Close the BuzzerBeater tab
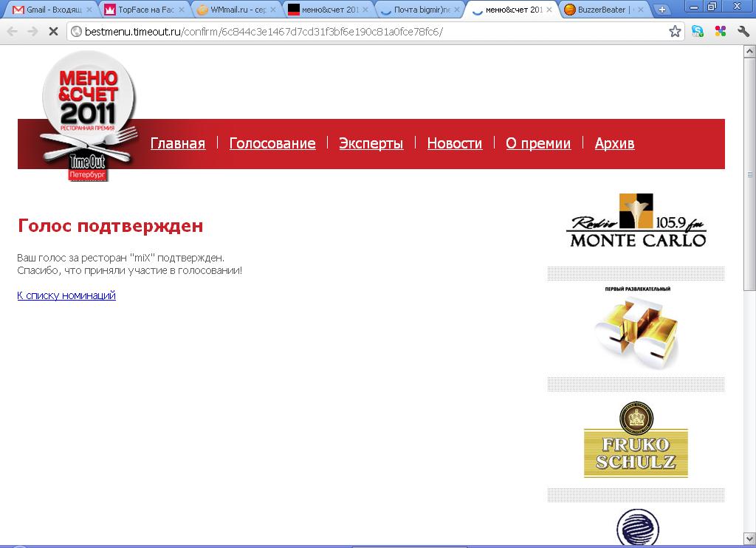 pos(641,10)
